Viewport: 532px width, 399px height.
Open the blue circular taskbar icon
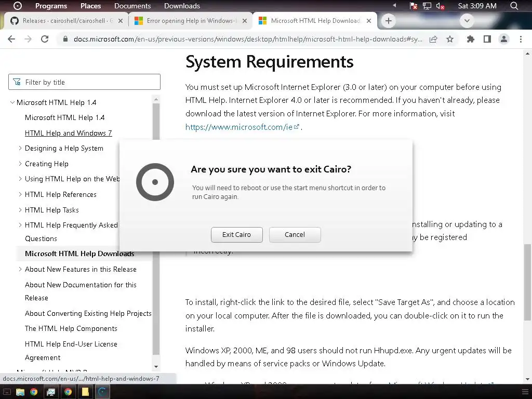pos(102,392)
